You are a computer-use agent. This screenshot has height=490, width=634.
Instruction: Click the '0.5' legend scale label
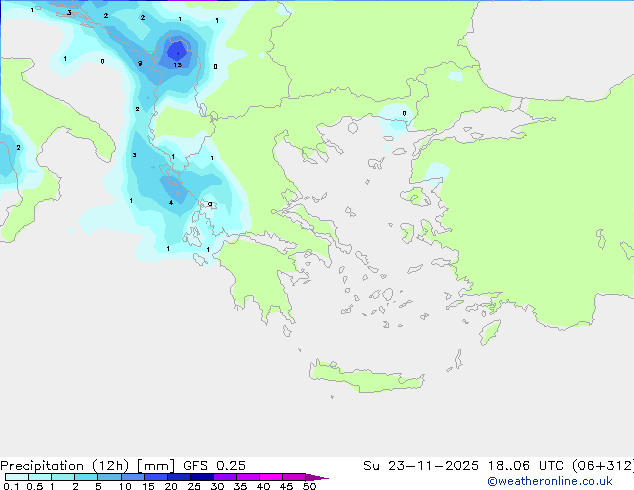[x=35, y=486]
